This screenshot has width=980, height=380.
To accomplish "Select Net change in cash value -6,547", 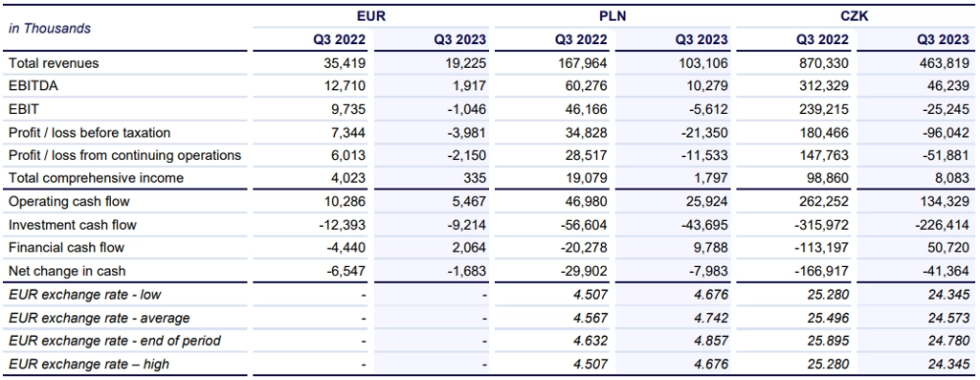I will 344,271.
